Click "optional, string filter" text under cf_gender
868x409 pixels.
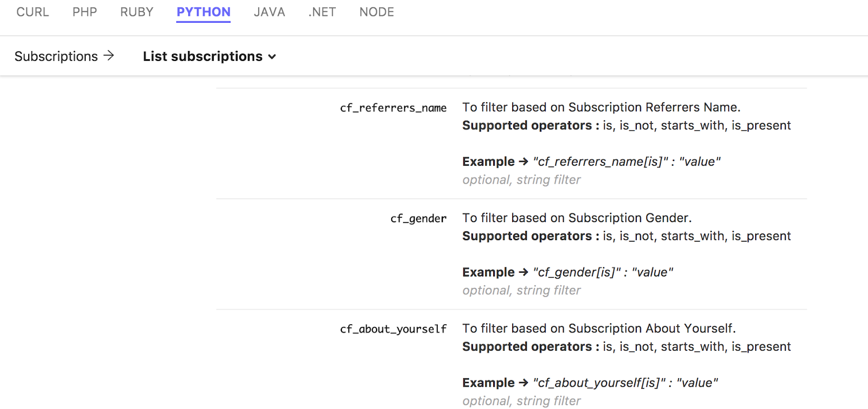pyautogui.click(x=521, y=291)
